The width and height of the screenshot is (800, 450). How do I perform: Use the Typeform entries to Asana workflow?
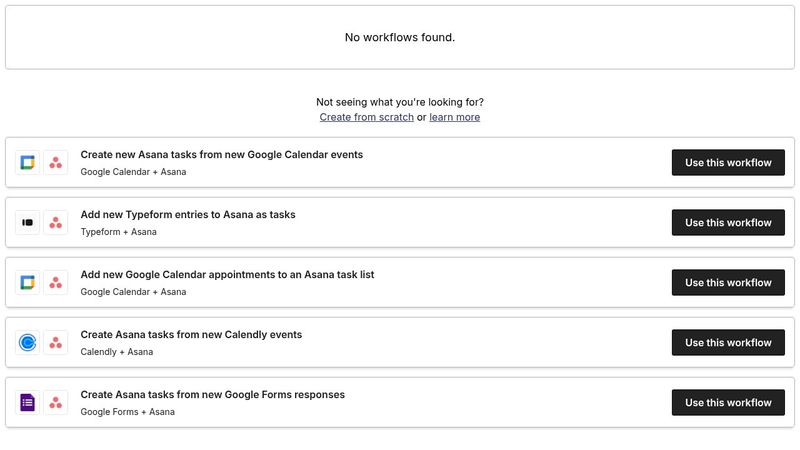pyautogui.click(x=728, y=223)
